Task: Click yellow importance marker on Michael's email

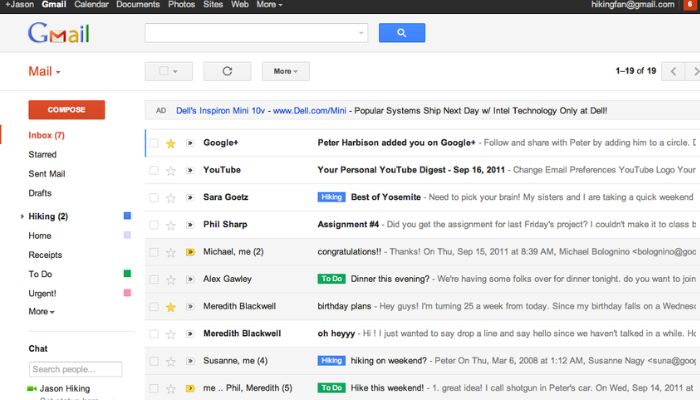Action: (x=190, y=252)
